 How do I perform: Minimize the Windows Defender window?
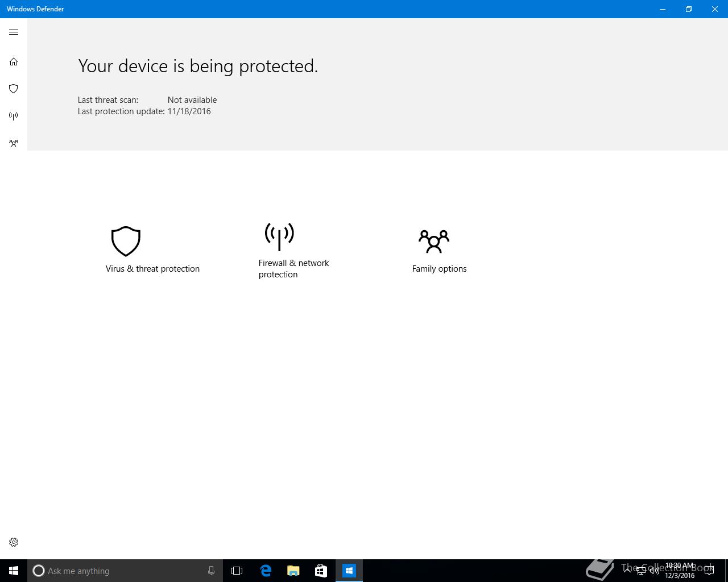(663, 9)
